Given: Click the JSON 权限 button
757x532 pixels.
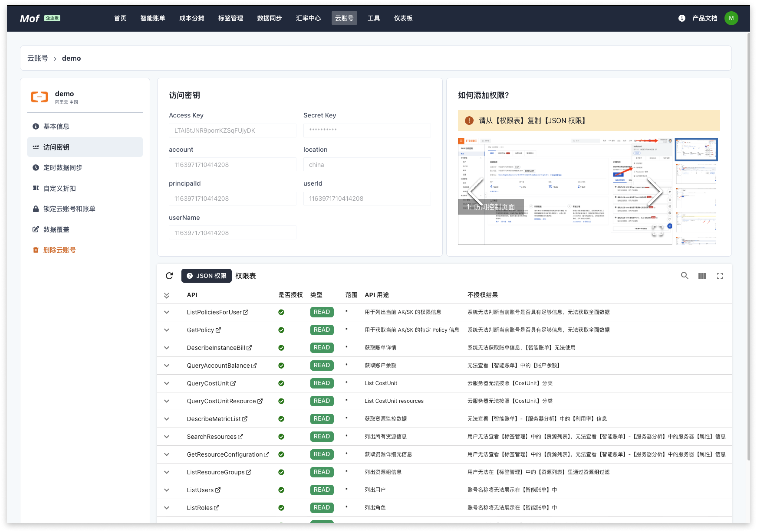Looking at the screenshot, I should [x=206, y=276].
